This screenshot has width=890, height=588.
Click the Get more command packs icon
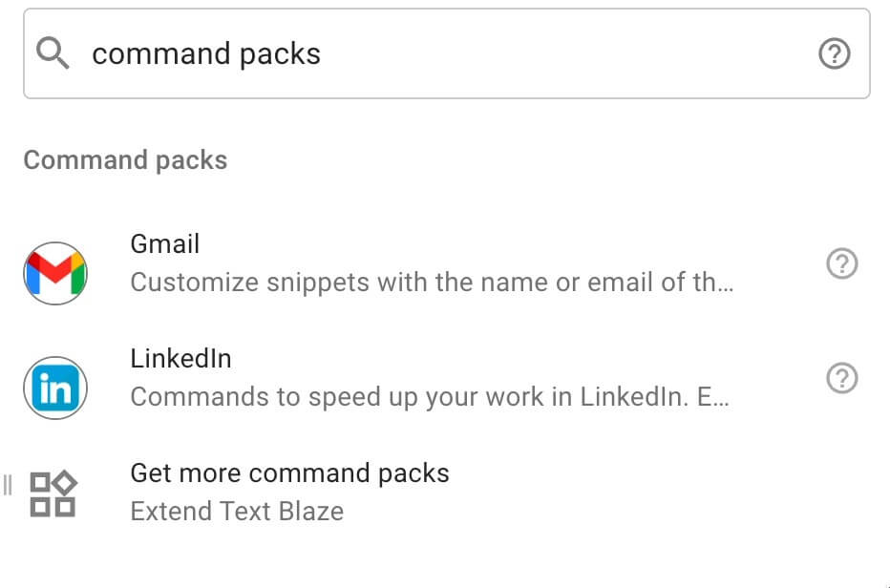coord(53,493)
